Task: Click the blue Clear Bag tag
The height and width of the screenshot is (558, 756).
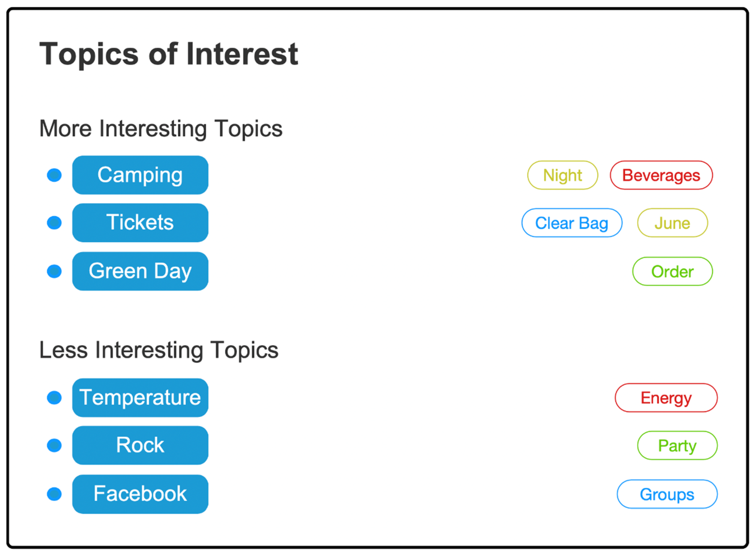Action: click(x=571, y=223)
